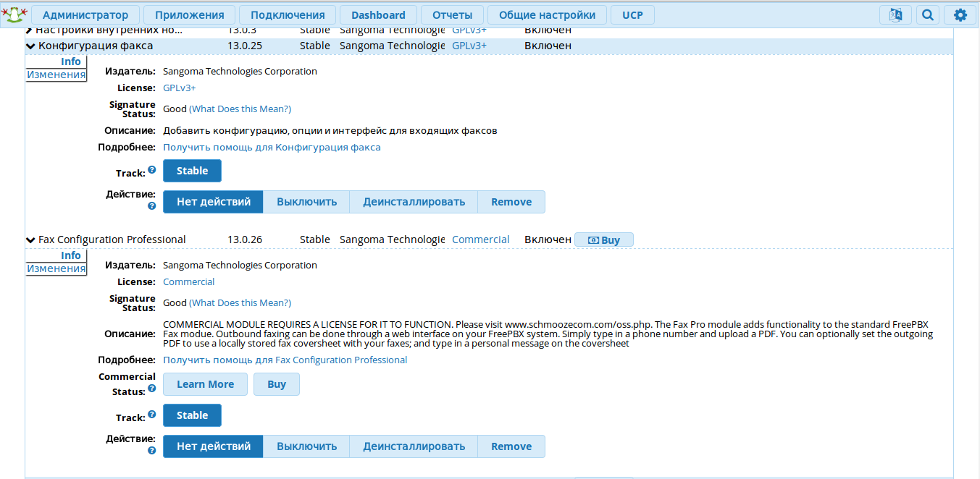
Task: Click Track help icon for Конфигурация факса
Action: point(152,170)
